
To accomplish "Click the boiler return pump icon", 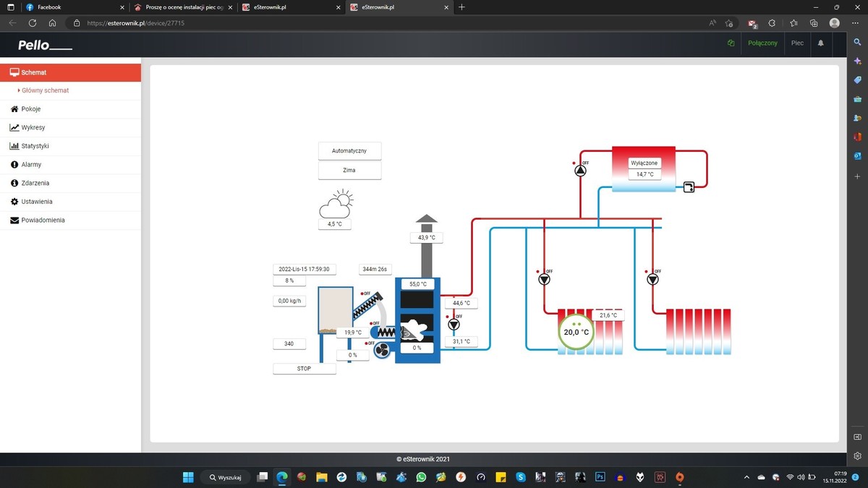I will click(454, 325).
